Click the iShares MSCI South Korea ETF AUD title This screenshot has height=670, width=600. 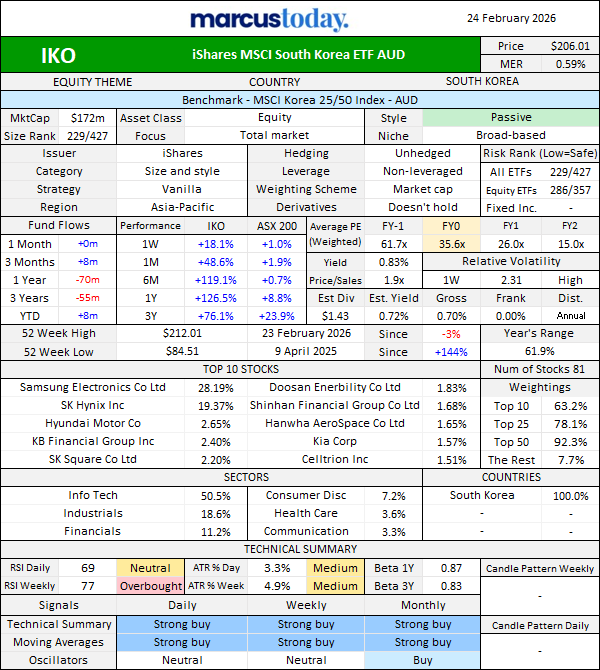pyautogui.click(x=298, y=55)
